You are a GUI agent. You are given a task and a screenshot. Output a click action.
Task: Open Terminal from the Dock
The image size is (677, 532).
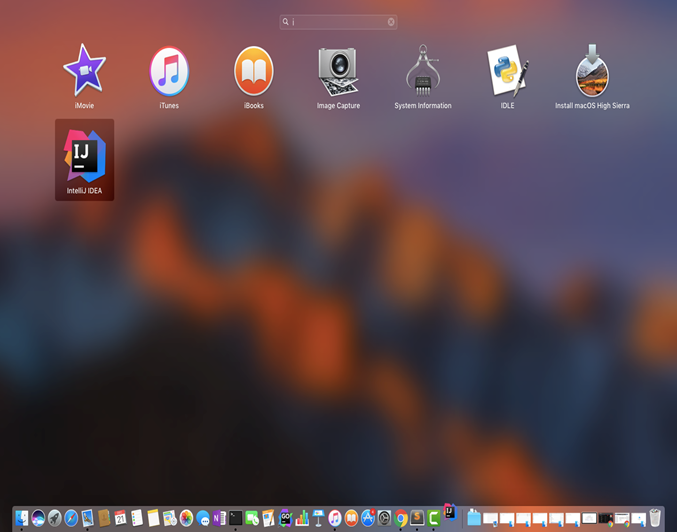236,518
